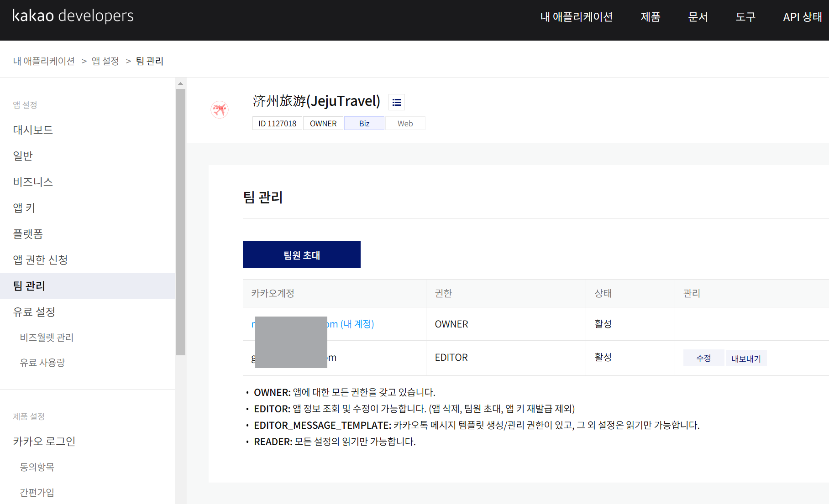Select 팀 관리 in sidebar
829x504 pixels.
(87, 286)
